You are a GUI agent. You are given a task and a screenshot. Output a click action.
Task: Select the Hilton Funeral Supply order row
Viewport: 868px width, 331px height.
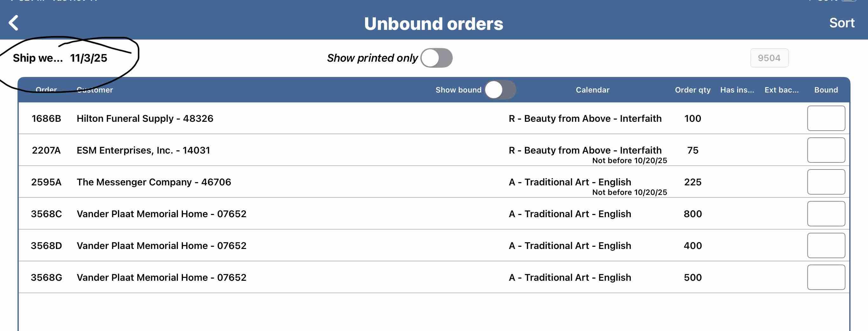click(x=145, y=118)
